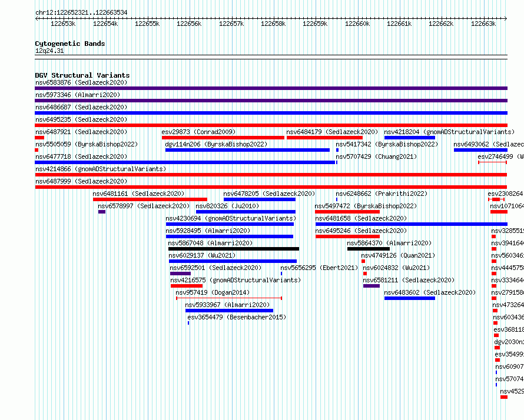The height and width of the screenshot is (420, 524).
Task: Click the small purple bar under nsv6578997
Action: click(x=102, y=212)
